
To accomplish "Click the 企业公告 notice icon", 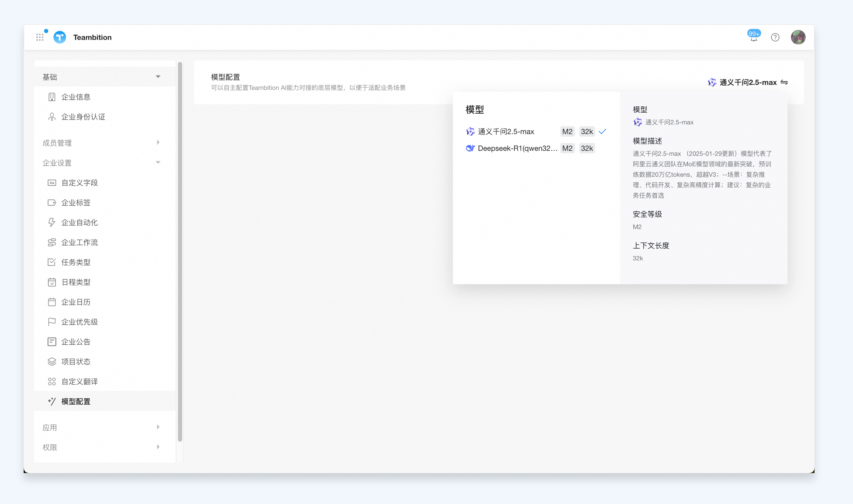I will coord(52,342).
